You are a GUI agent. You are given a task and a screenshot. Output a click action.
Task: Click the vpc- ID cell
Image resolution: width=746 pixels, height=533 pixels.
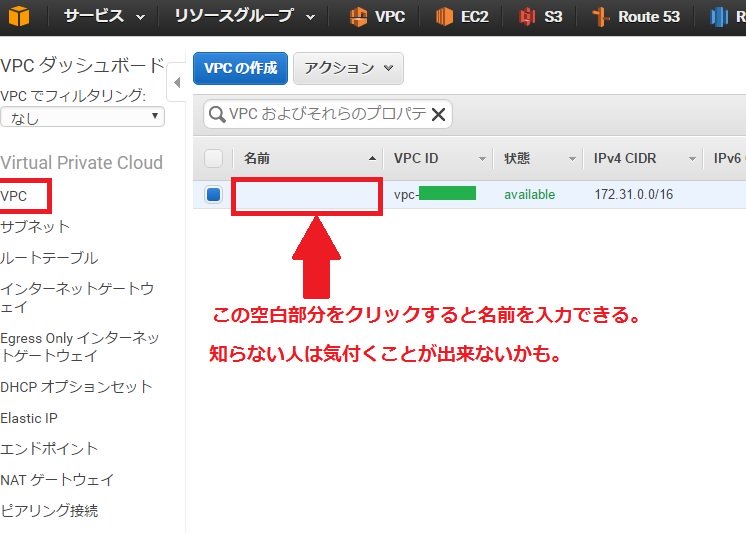(435, 194)
